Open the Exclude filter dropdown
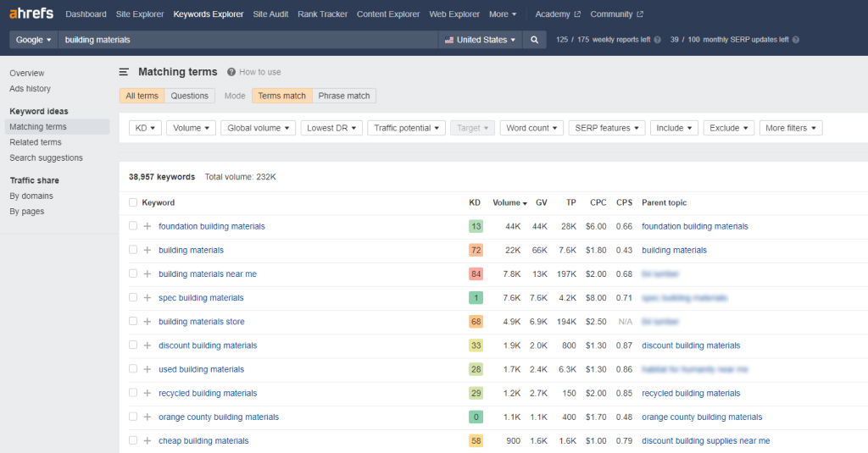 728,128
